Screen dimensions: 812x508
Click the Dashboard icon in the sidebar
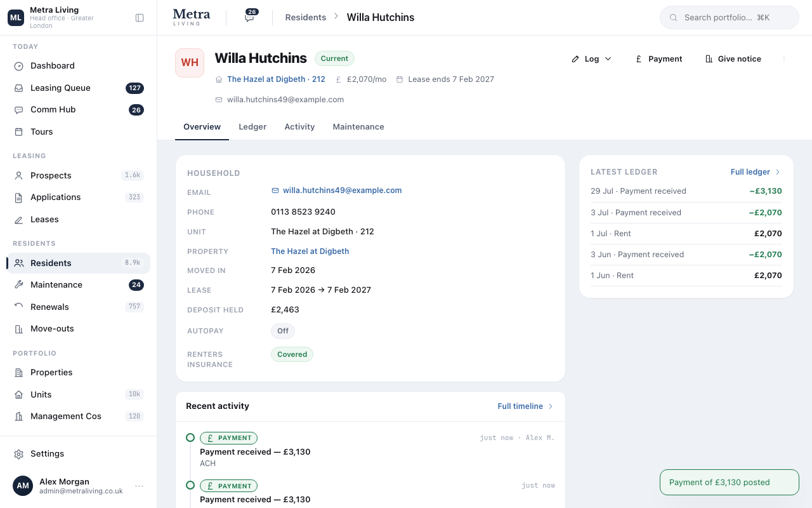(19, 66)
